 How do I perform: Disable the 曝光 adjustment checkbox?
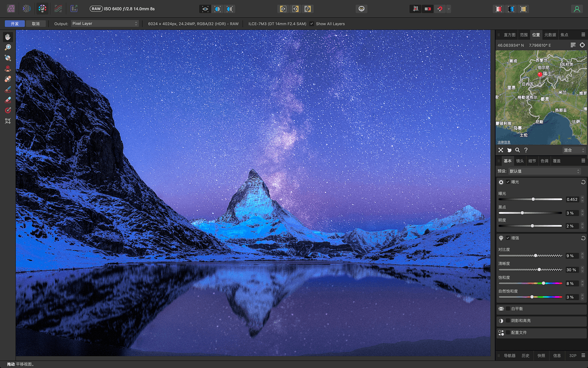point(507,182)
